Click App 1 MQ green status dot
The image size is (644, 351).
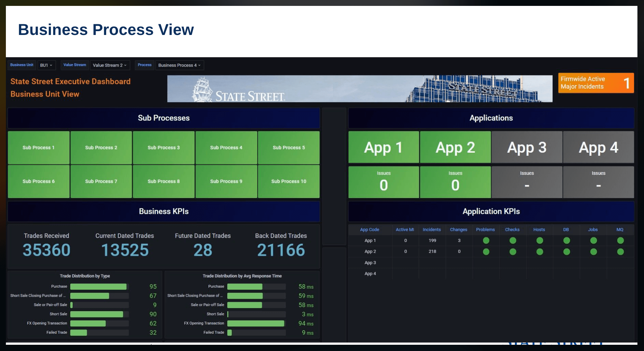[x=620, y=241]
